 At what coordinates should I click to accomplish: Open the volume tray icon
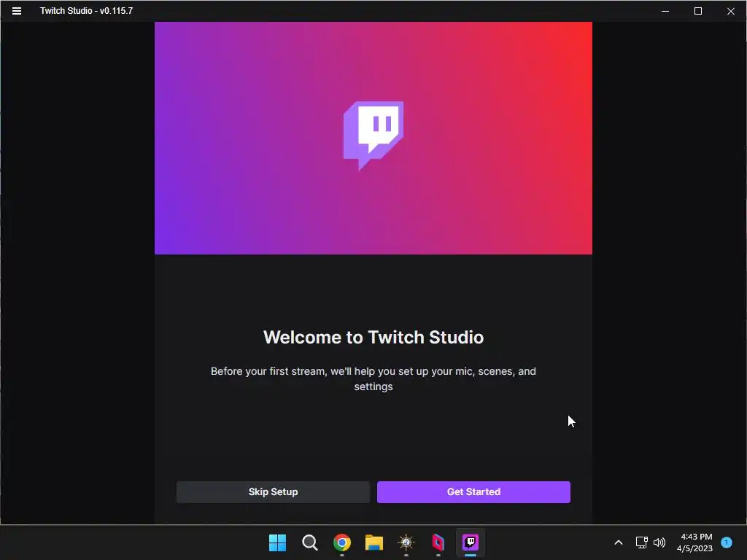(659, 542)
